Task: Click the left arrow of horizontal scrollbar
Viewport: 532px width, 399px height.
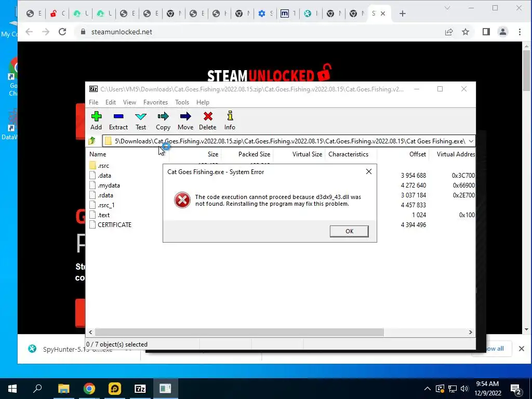Action: (x=90, y=332)
